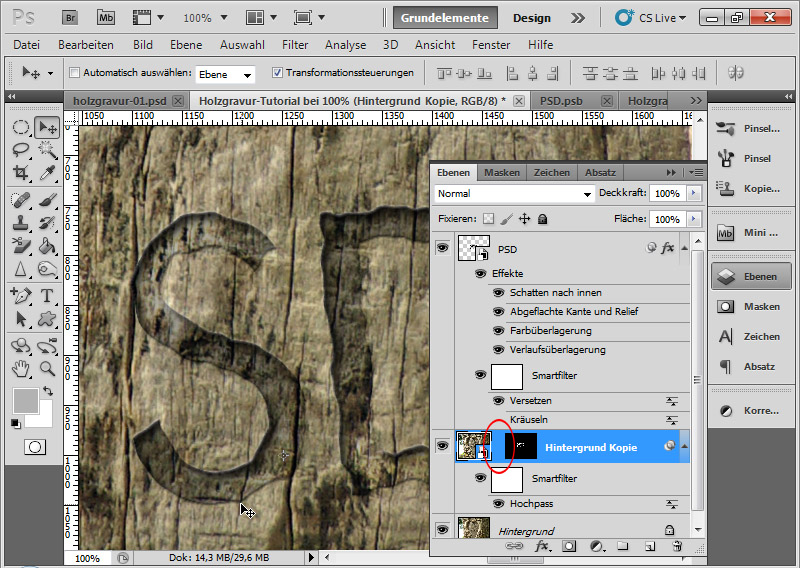Hide Farbüberlagerung effect
800x568 pixels.
click(498, 331)
